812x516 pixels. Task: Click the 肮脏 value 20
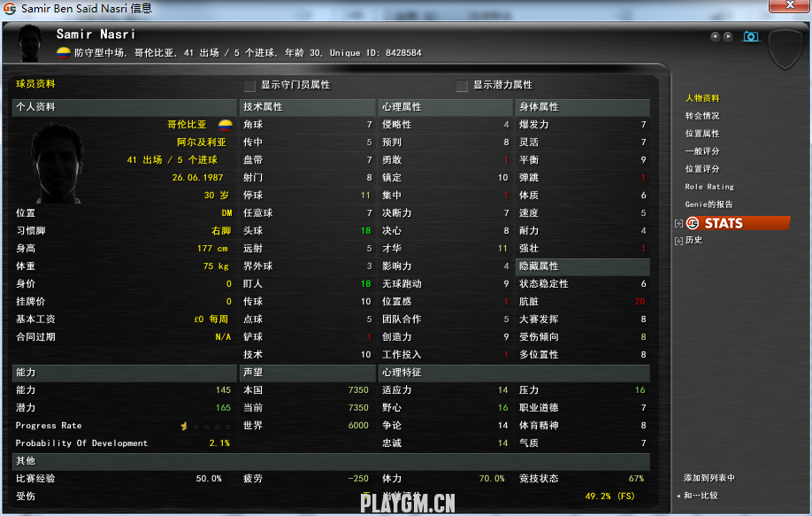click(x=640, y=302)
